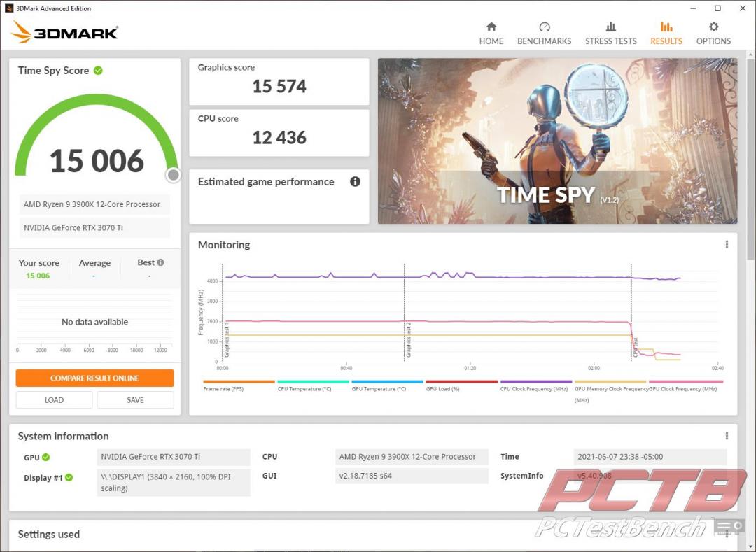The image size is (756, 552).
Task: Click the Time Spy artwork thumbnail
Action: [x=557, y=141]
